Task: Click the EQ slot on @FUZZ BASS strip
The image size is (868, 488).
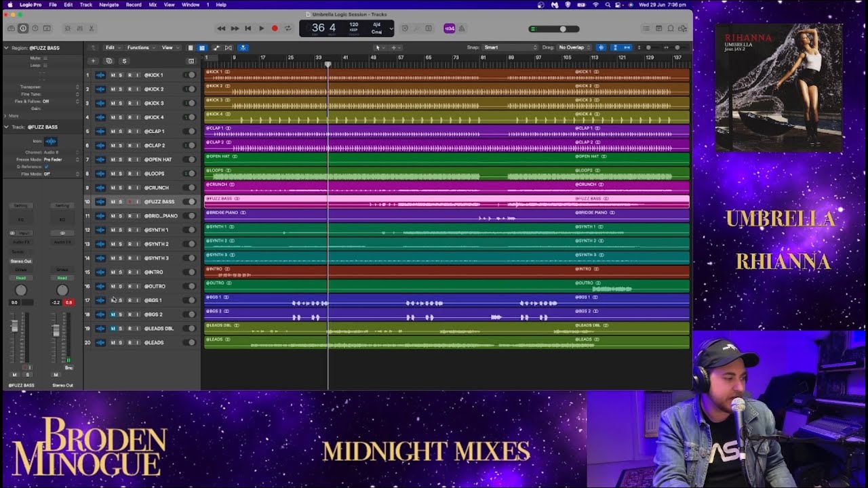Action: (21, 220)
